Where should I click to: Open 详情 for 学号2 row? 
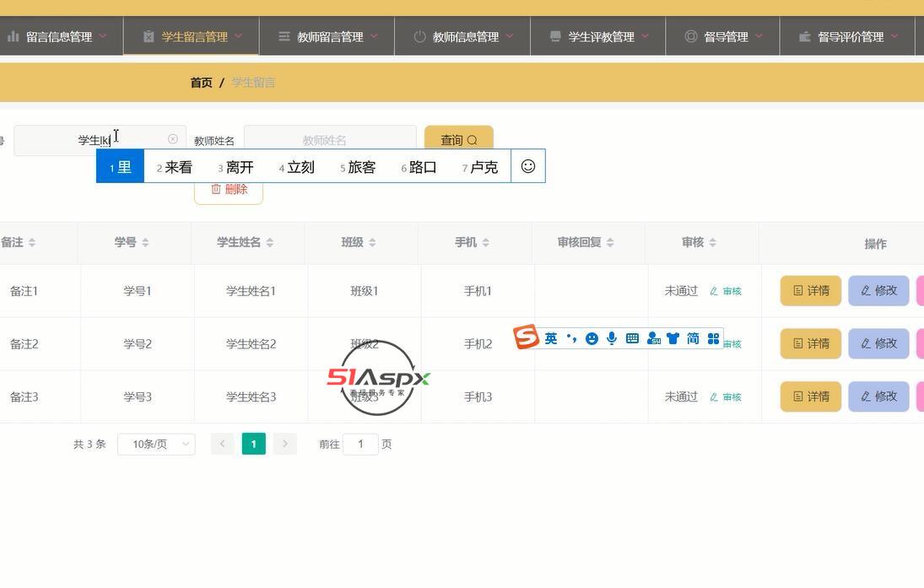[x=811, y=343]
